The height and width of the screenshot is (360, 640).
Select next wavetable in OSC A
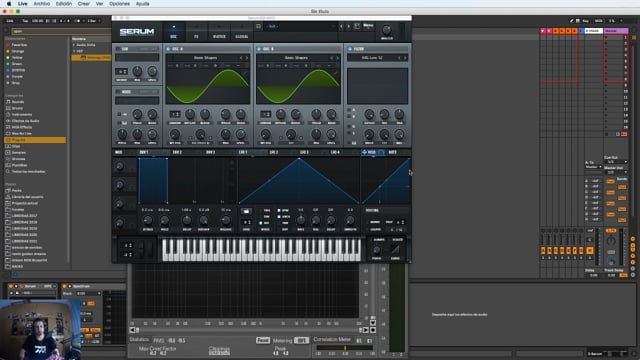tap(246, 58)
